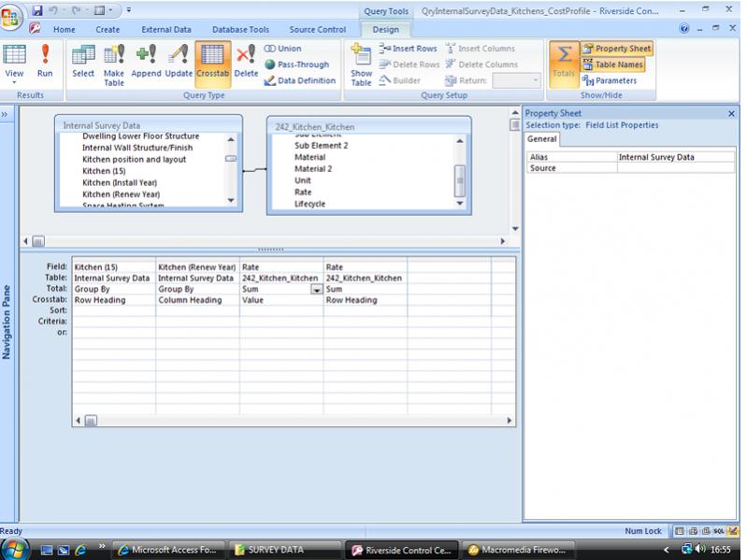Click the Data Definition button

pos(299,80)
